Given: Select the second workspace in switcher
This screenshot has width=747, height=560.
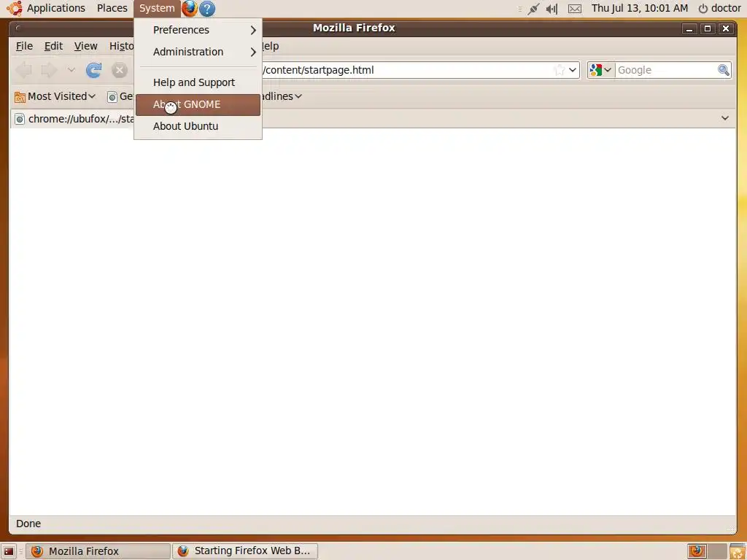Looking at the screenshot, I should click(x=717, y=551).
